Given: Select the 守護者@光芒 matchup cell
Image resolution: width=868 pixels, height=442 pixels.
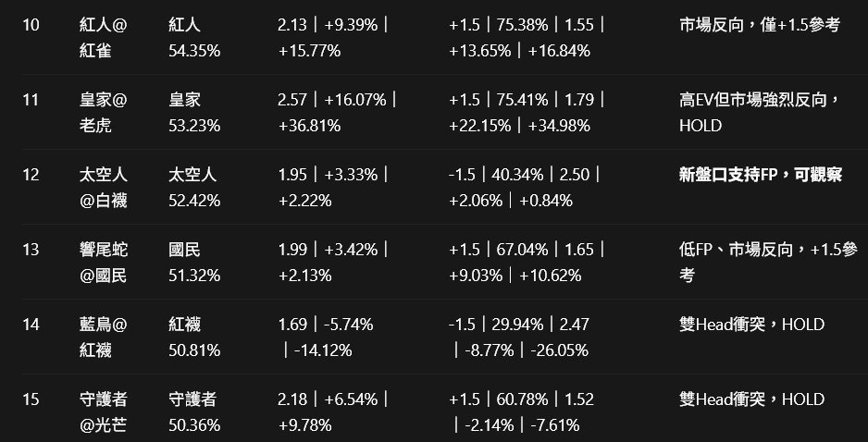Looking at the screenshot, I should pos(103,412).
